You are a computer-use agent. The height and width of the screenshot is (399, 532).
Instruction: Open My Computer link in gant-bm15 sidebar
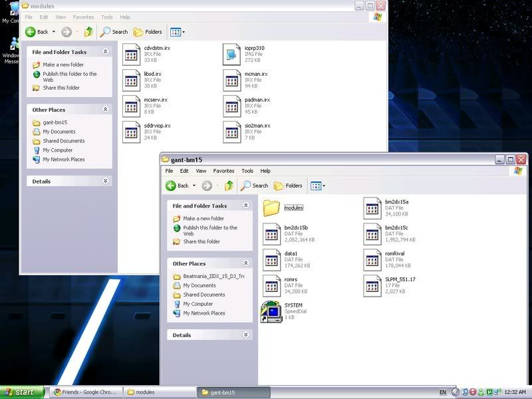tap(198, 304)
